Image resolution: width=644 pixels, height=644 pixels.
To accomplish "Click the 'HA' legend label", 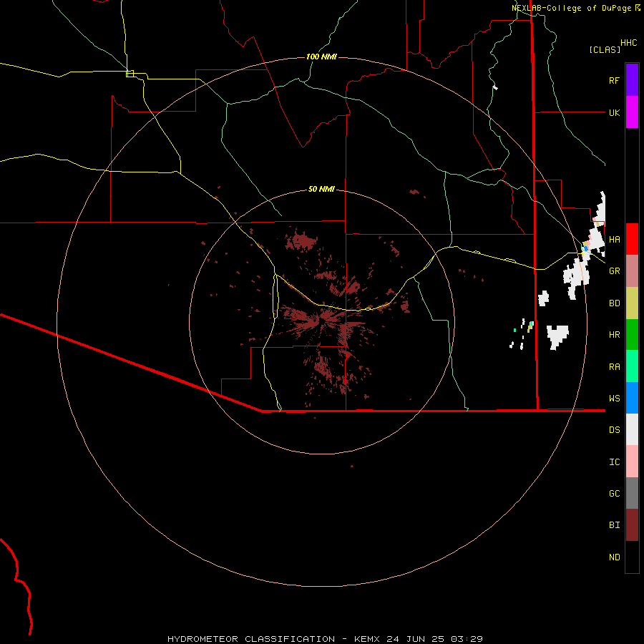I will tap(615, 240).
